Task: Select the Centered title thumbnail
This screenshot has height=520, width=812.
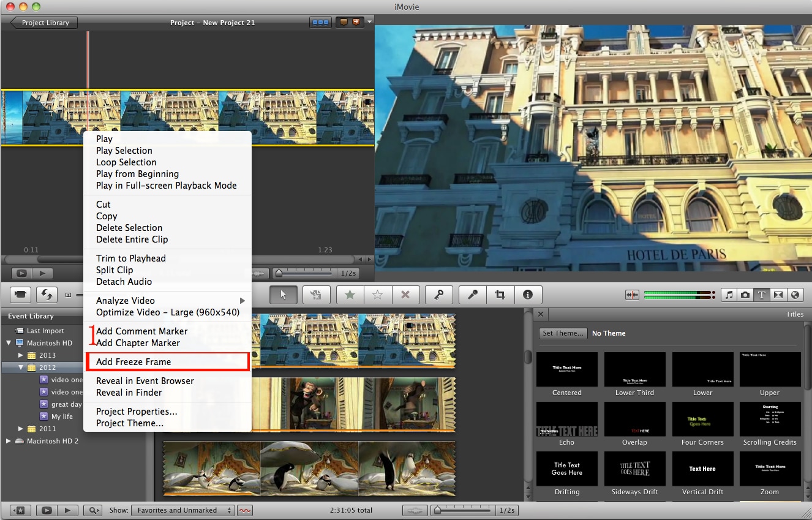Action: tap(567, 369)
